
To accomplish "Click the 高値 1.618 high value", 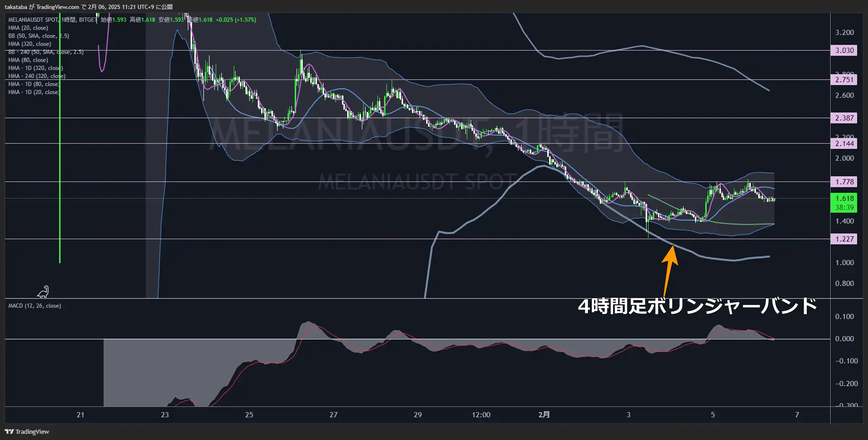I will [142, 20].
